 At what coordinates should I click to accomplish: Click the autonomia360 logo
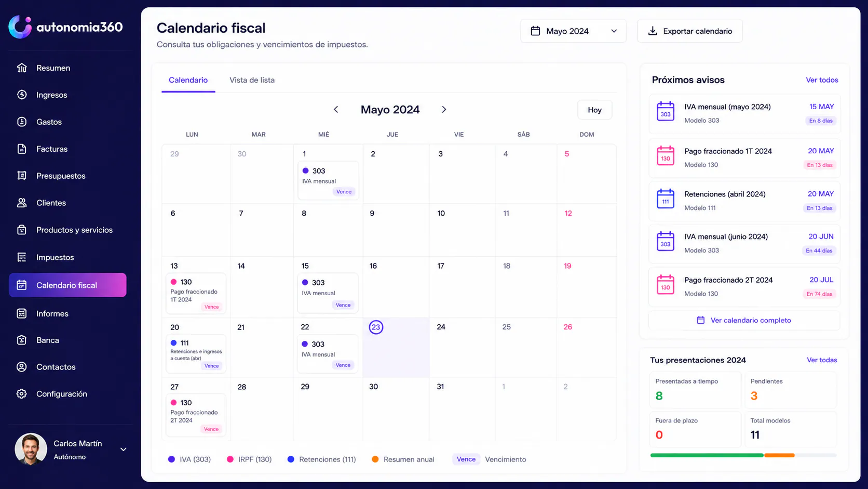pos(65,27)
